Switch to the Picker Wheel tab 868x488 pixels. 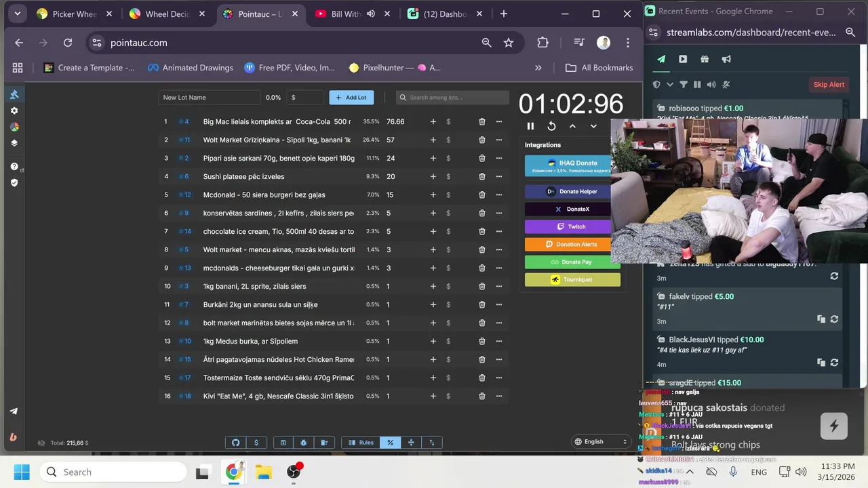point(75,14)
